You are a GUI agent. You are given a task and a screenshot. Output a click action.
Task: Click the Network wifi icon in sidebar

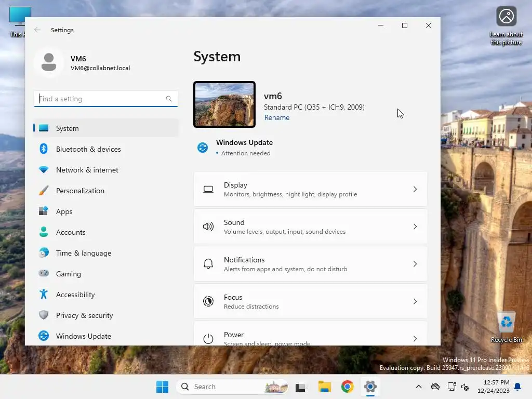point(44,170)
